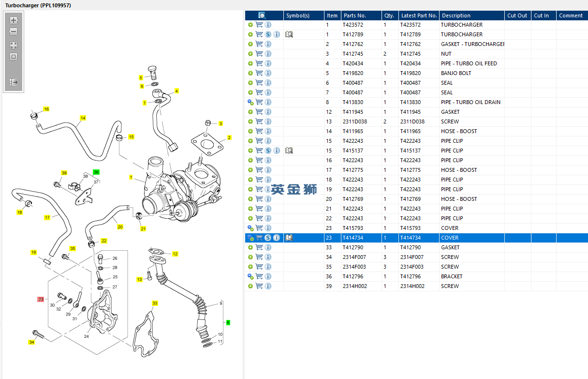588x379 pixels.
Task: Add HOSE T412769 to cart
Action: pyautogui.click(x=259, y=199)
